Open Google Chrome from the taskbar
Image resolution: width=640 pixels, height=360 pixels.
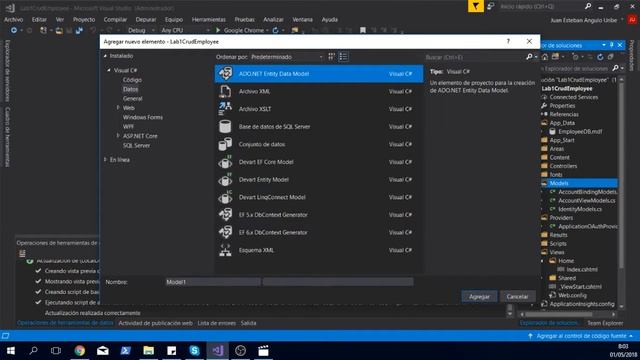(80, 351)
